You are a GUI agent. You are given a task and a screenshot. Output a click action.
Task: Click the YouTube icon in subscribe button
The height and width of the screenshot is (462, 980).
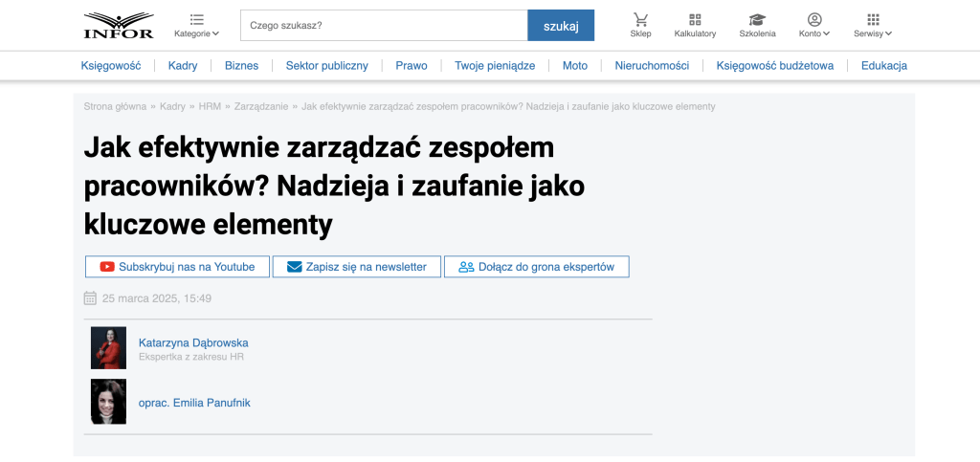[x=107, y=267]
